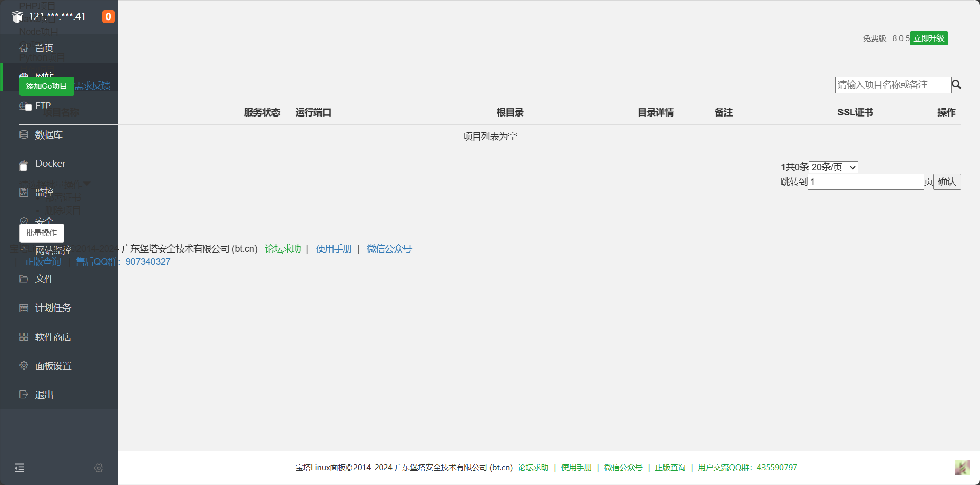Focus the 跳转到 page number input
This screenshot has height=485, width=980.
coord(866,182)
